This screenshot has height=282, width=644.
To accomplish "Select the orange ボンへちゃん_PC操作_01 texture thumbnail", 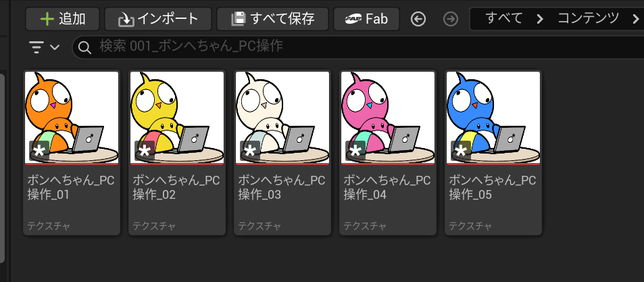I will click(x=72, y=118).
